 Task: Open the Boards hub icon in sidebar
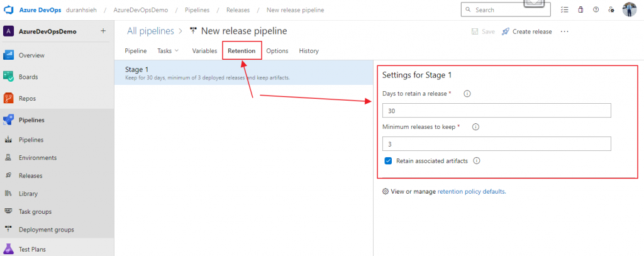click(x=9, y=77)
